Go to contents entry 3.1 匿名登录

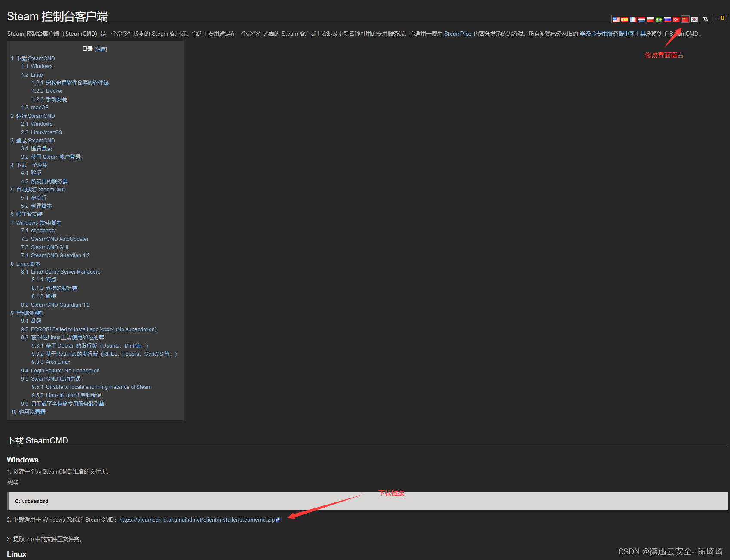point(37,148)
